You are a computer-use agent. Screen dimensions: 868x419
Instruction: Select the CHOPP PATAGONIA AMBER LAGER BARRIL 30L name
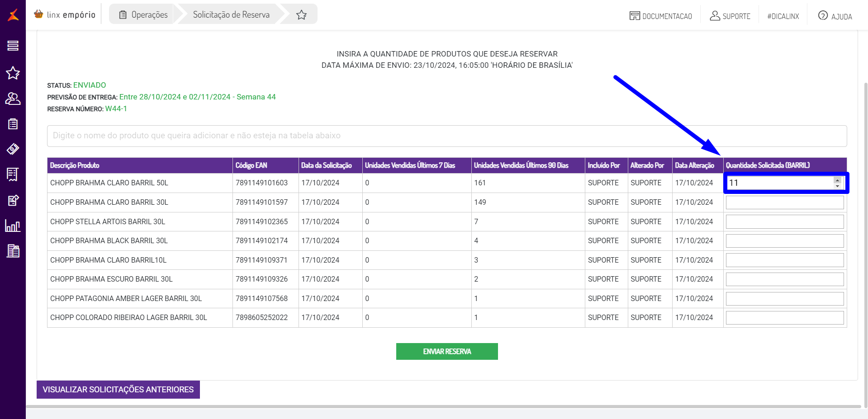126,299
